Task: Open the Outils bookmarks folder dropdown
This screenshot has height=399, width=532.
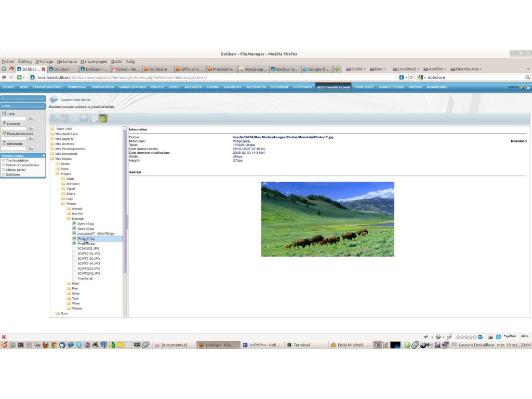Action: [x=355, y=69]
